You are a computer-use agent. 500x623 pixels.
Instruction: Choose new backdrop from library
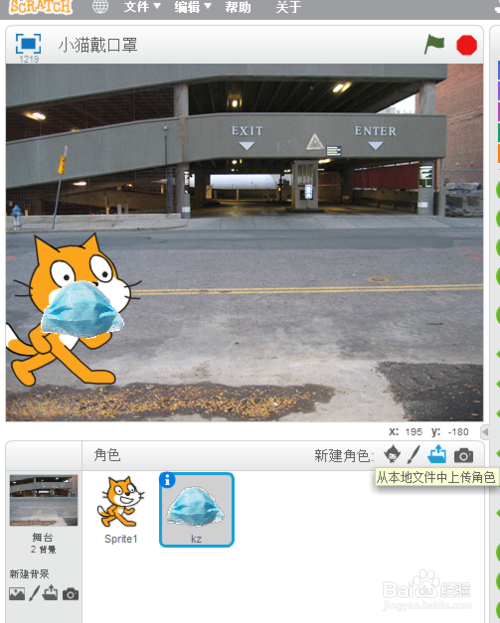click(17, 594)
